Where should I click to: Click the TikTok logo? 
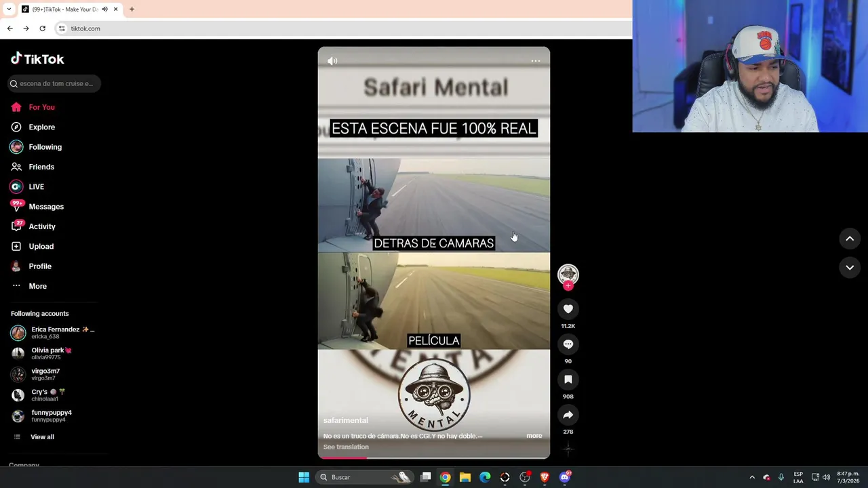(x=37, y=59)
